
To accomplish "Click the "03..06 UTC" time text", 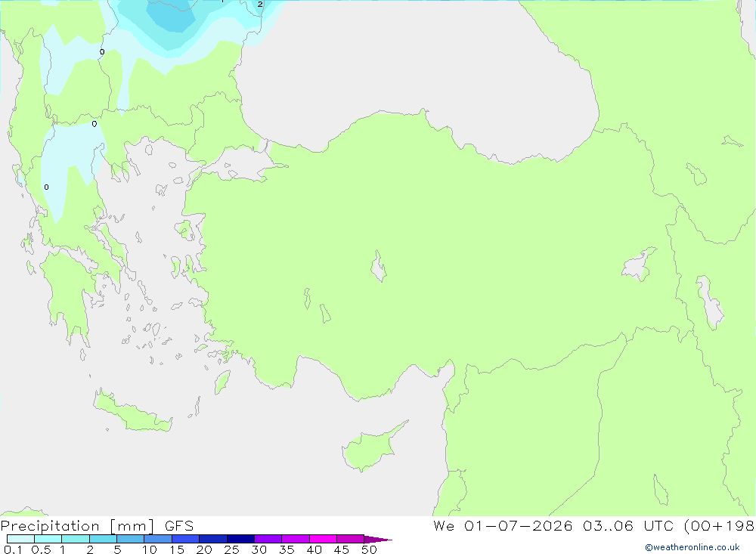I will point(628,526).
